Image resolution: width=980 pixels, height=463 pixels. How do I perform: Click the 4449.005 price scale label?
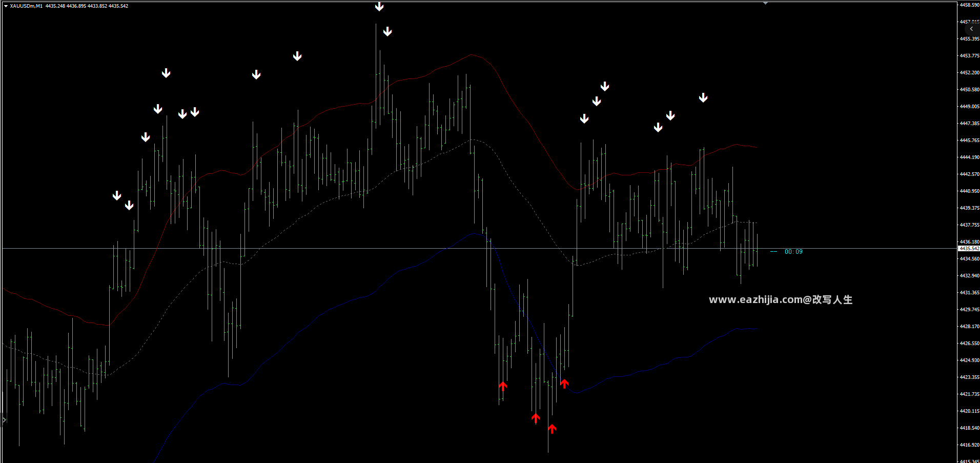[x=969, y=107]
